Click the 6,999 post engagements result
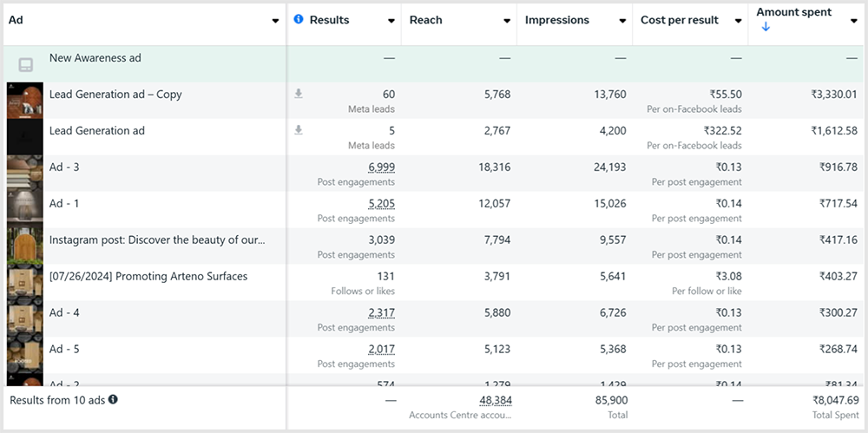This screenshot has width=868, height=433. coord(381,167)
